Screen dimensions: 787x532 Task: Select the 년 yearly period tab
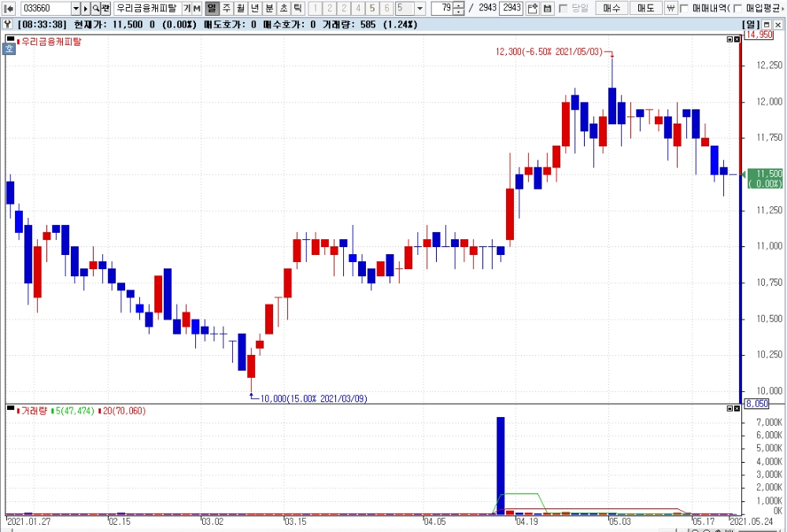[x=255, y=8]
